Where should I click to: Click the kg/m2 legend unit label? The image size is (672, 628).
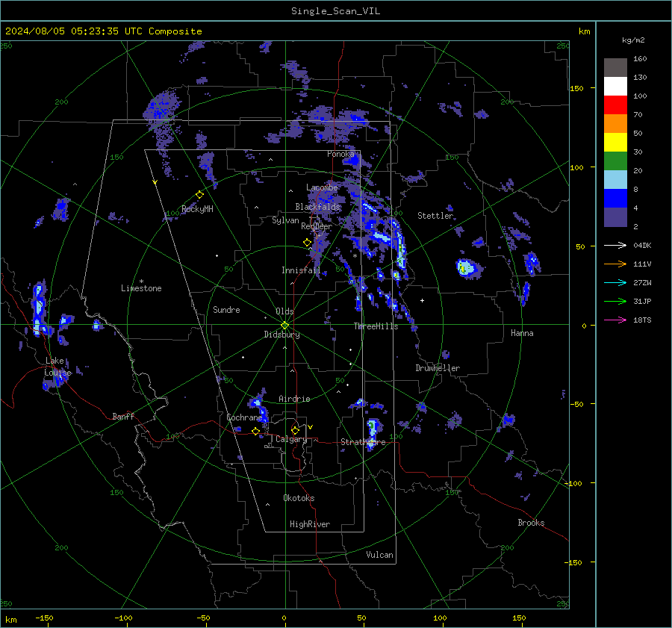(633, 40)
